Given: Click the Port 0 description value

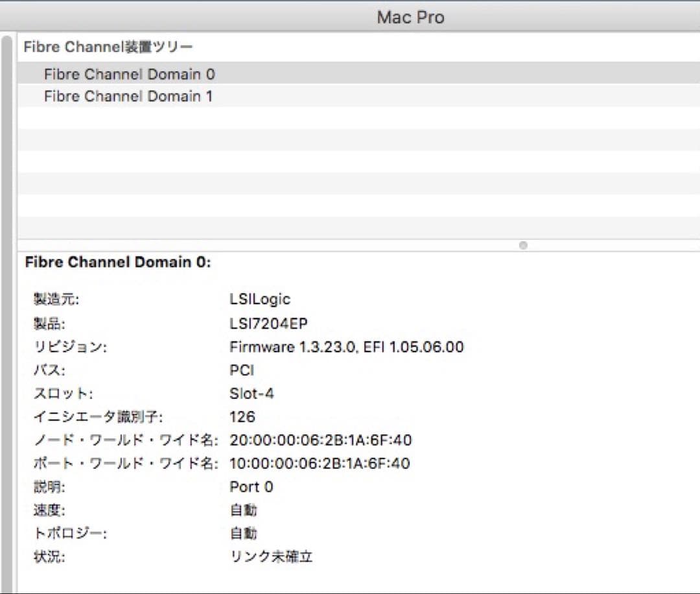Looking at the screenshot, I should click(x=251, y=486).
